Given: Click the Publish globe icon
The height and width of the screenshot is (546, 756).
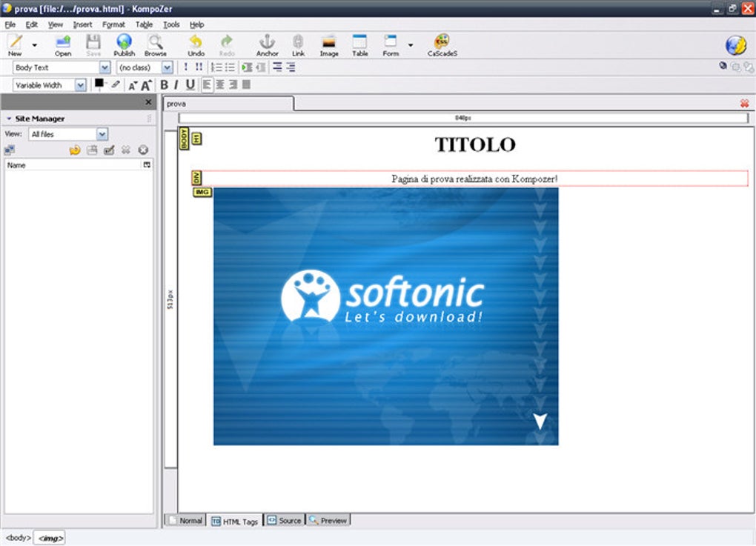Looking at the screenshot, I should (124, 45).
